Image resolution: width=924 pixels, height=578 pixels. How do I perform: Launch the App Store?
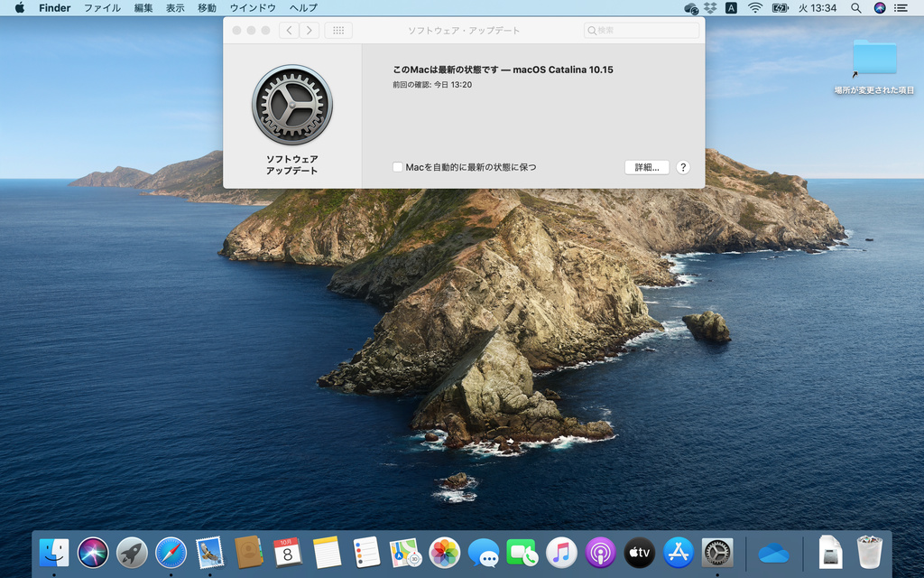pyautogui.click(x=677, y=552)
